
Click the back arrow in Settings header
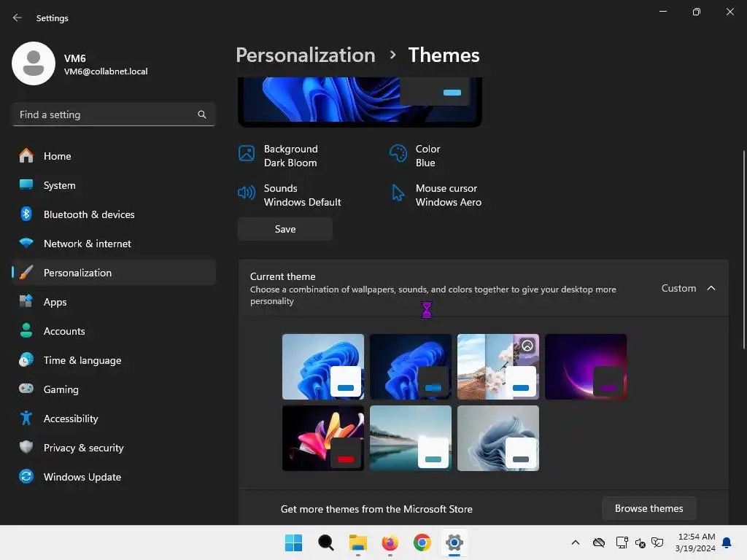(x=18, y=17)
